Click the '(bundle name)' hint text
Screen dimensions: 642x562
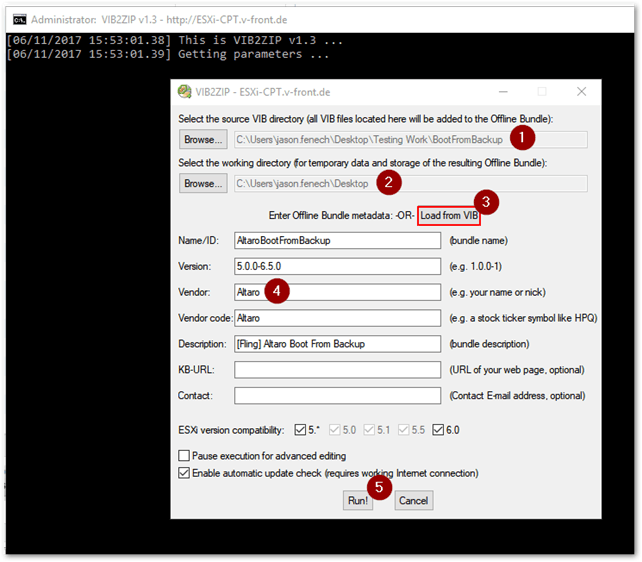pyautogui.click(x=479, y=241)
